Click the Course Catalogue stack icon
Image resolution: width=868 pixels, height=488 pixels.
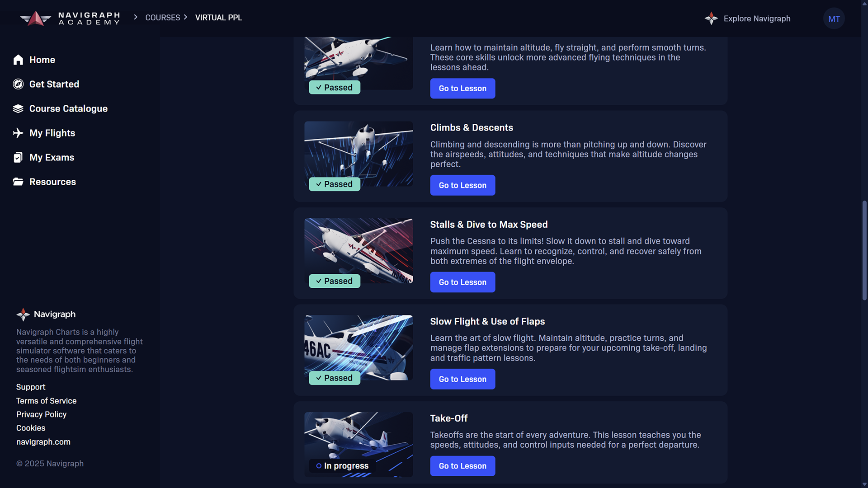(x=18, y=108)
